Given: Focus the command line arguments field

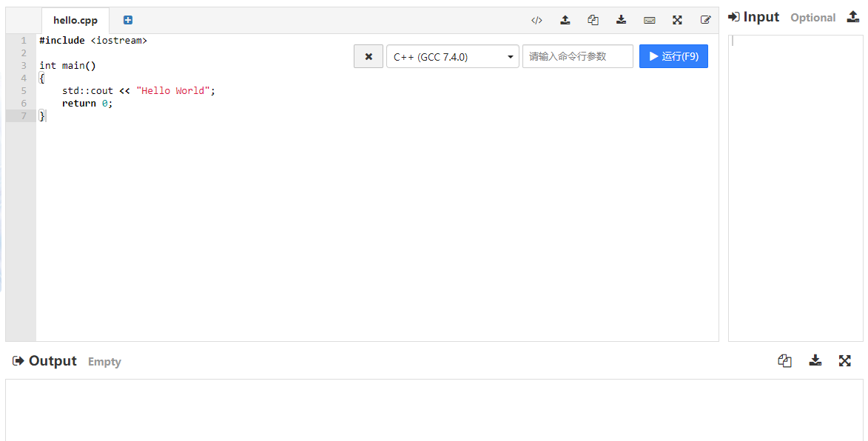Looking at the screenshot, I should click(x=577, y=57).
